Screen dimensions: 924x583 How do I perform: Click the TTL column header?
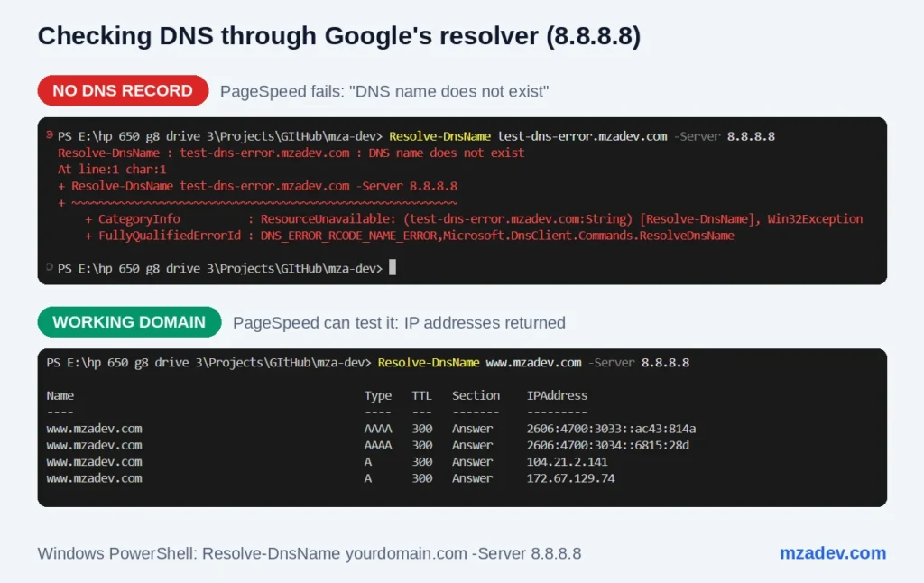422,395
